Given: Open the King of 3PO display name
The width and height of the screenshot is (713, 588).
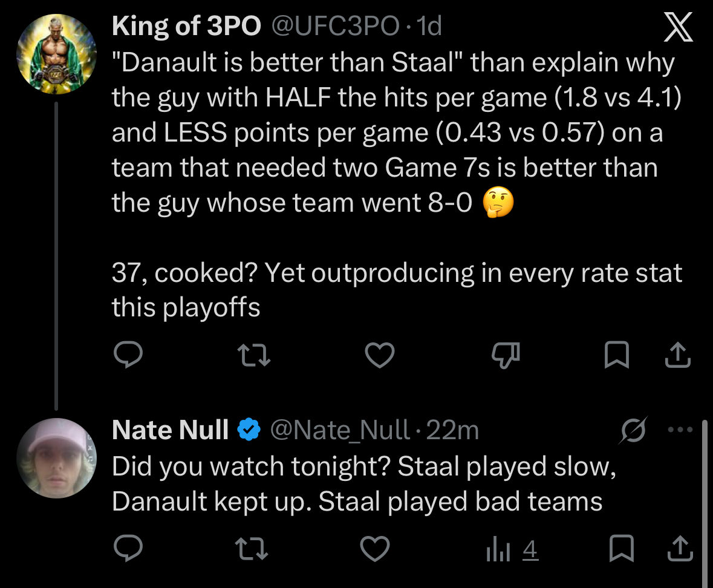Looking at the screenshot, I should click(x=186, y=25).
